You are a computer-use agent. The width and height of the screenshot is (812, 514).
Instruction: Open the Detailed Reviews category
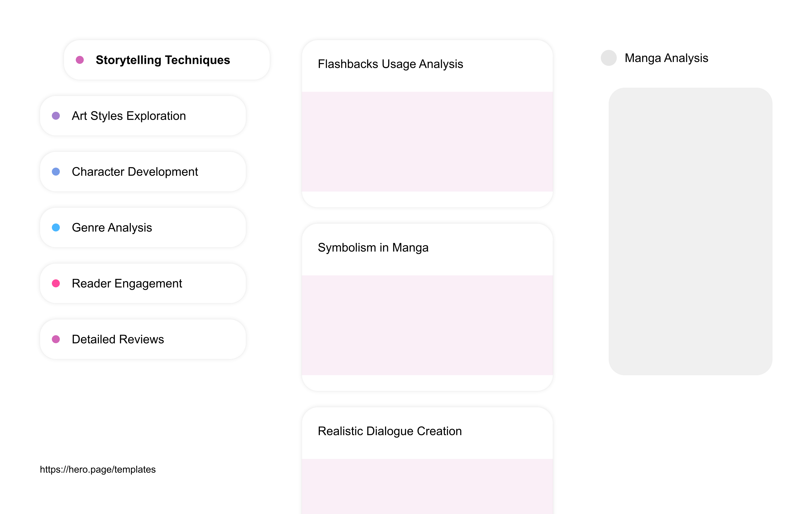tap(143, 339)
